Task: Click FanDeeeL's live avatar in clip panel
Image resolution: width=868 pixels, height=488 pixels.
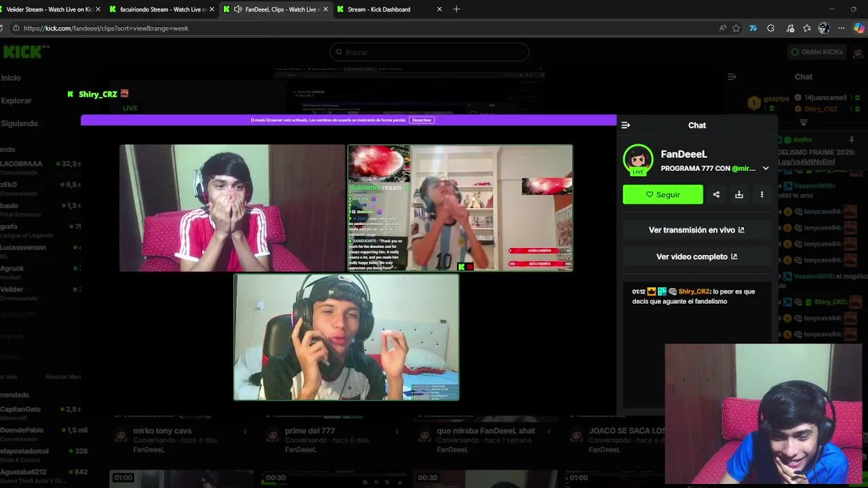Action: 637,160
